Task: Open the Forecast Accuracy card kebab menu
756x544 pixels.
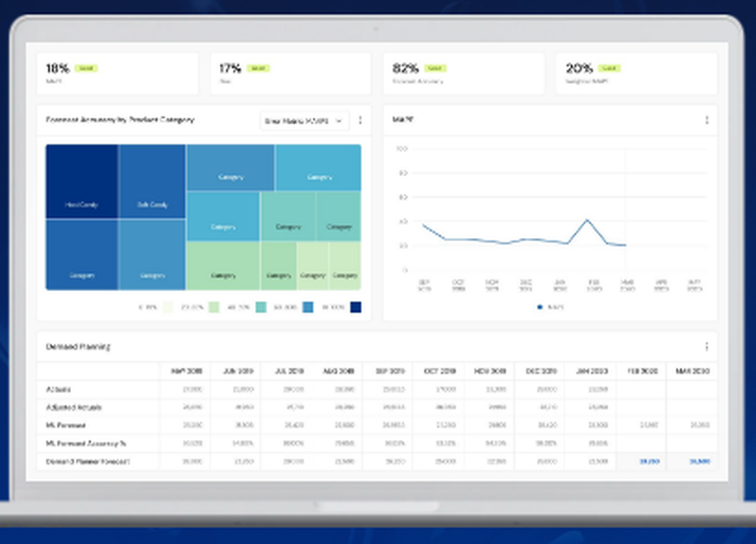Action: click(x=360, y=120)
